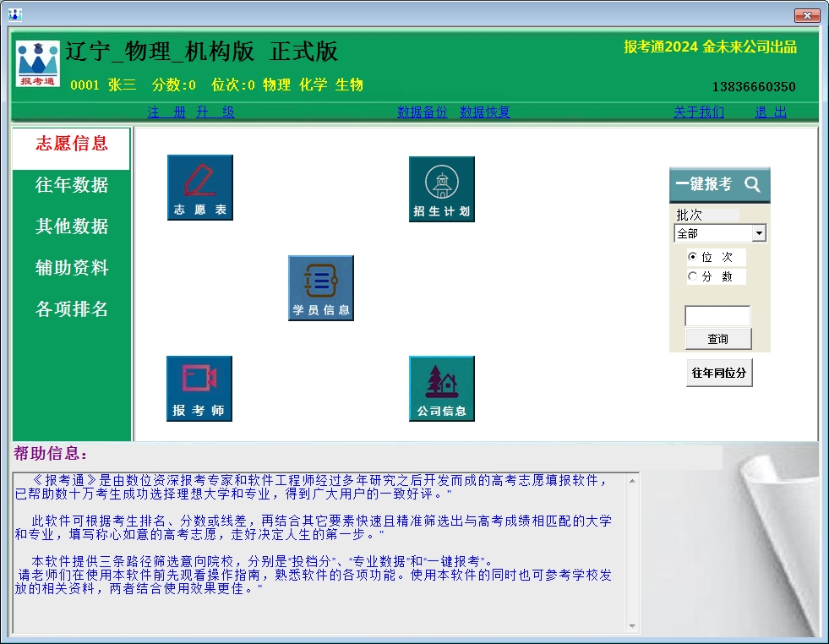This screenshot has height=644, width=829.
Task: Expand the 批次 dropdown showing 全部
Action: point(759,233)
